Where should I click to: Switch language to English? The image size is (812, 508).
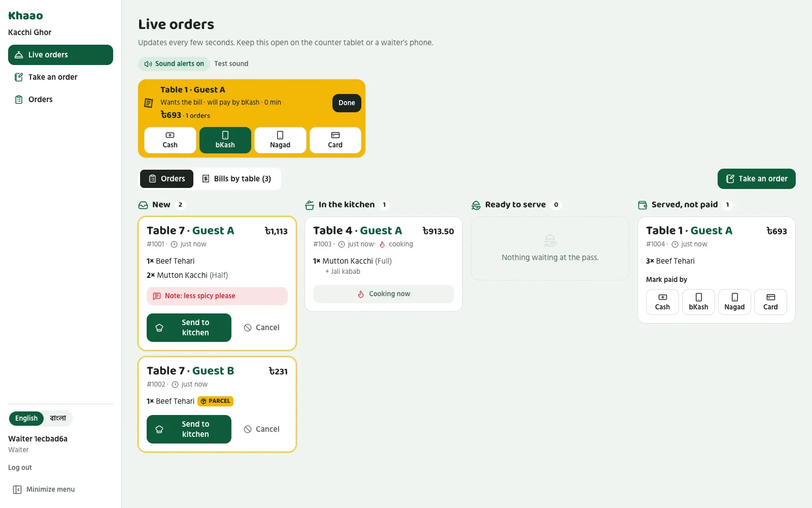click(x=26, y=419)
